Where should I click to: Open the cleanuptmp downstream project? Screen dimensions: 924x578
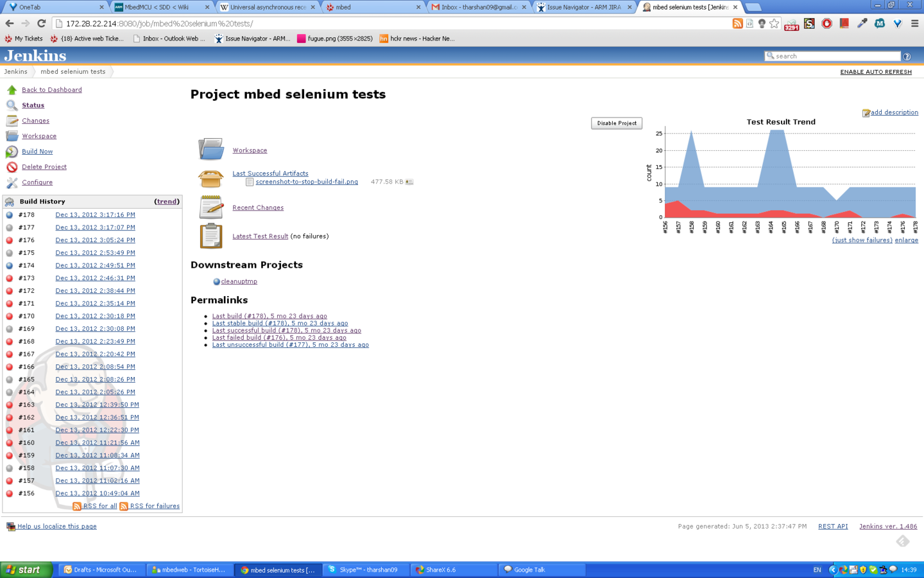pyautogui.click(x=239, y=281)
